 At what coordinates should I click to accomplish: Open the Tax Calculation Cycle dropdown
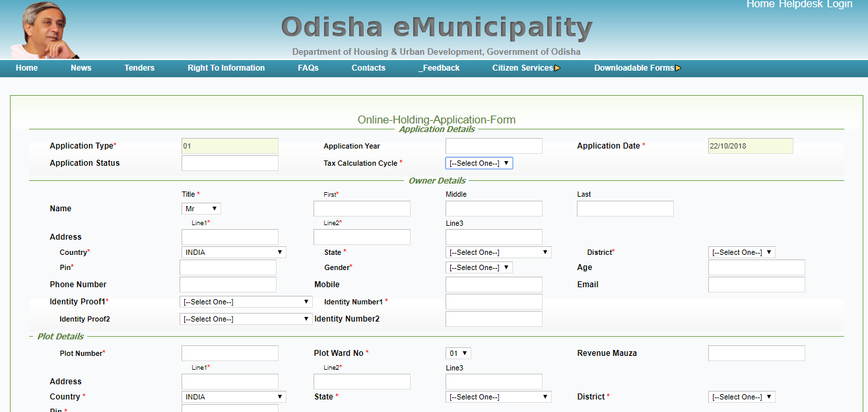tap(479, 162)
